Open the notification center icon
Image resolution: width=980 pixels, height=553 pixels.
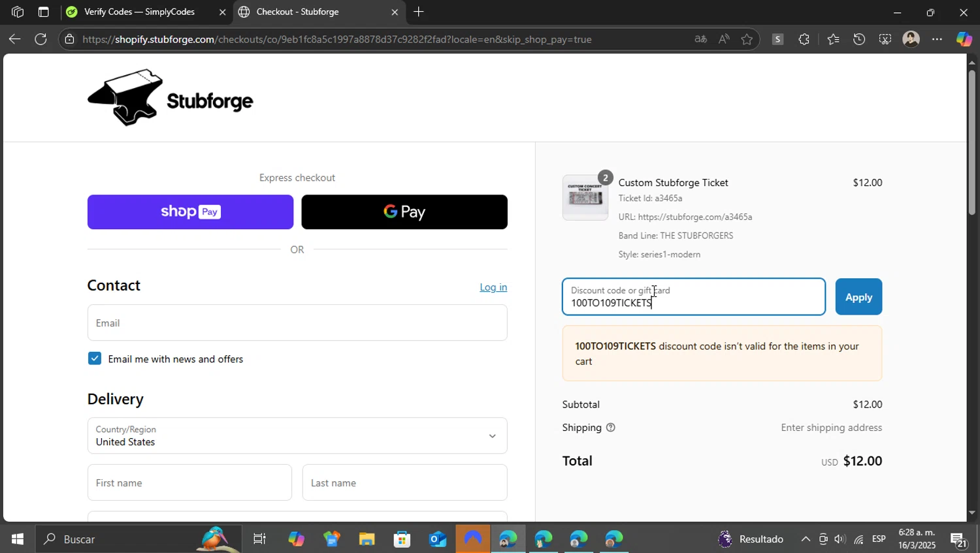[958, 539]
